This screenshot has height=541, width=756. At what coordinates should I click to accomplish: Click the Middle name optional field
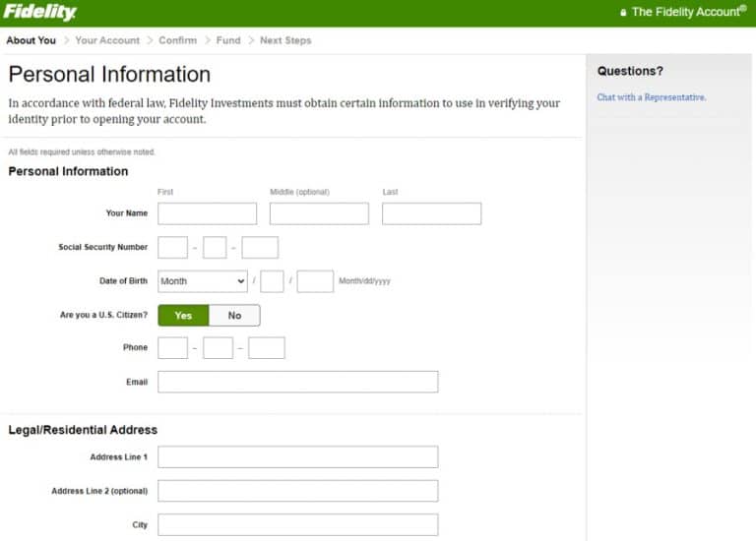pyautogui.click(x=319, y=213)
